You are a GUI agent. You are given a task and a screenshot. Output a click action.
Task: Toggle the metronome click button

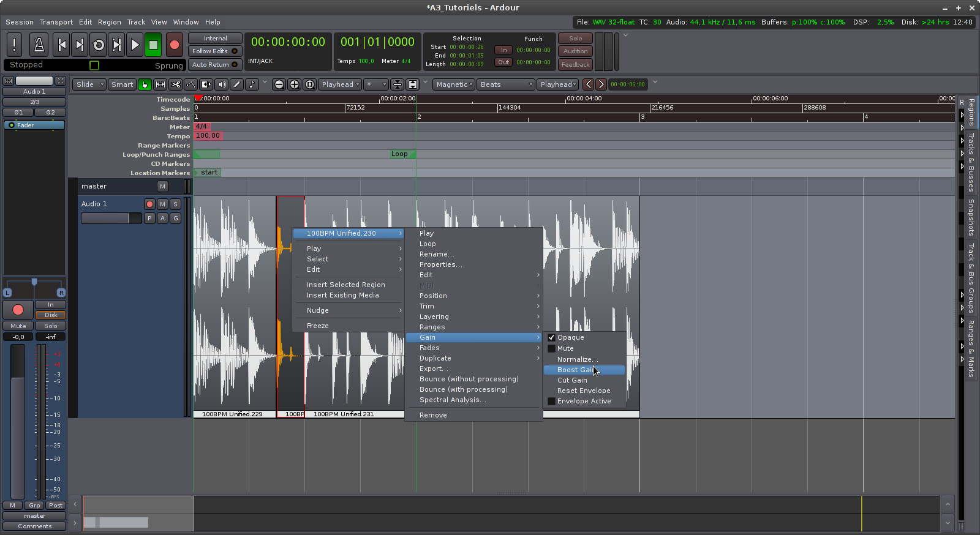(x=39, y=45)
